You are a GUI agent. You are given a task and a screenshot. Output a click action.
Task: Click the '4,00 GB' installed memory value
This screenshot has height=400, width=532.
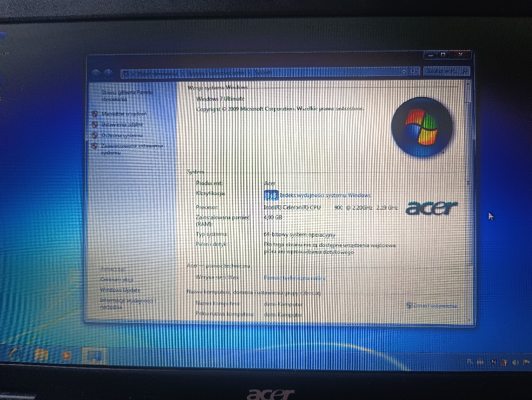273,217
